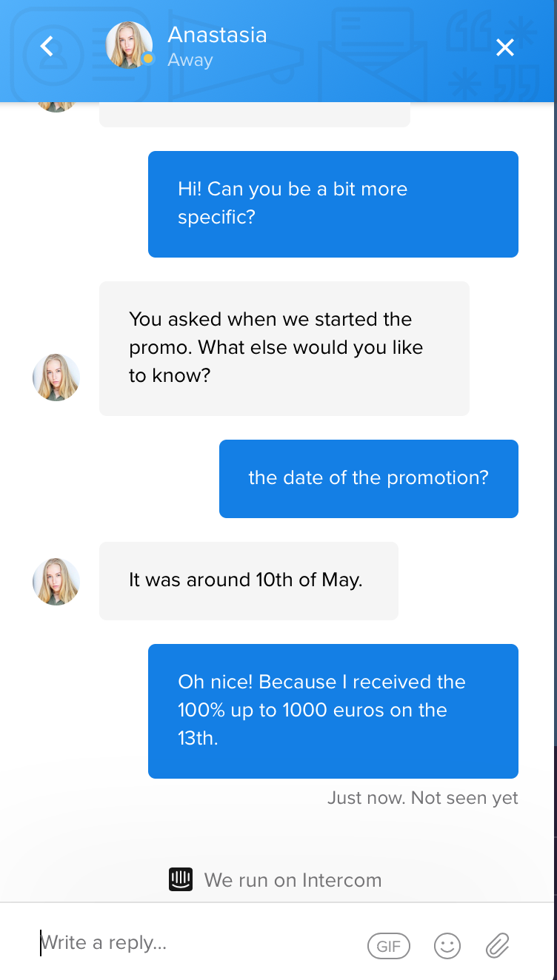Close the chat with the X

[x=505, y=48]
